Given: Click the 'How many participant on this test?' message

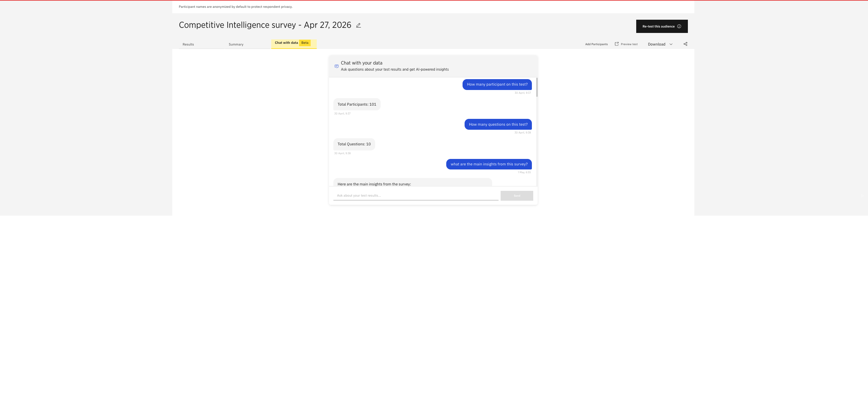Looking at the screenshot, I should click(497, 85).
